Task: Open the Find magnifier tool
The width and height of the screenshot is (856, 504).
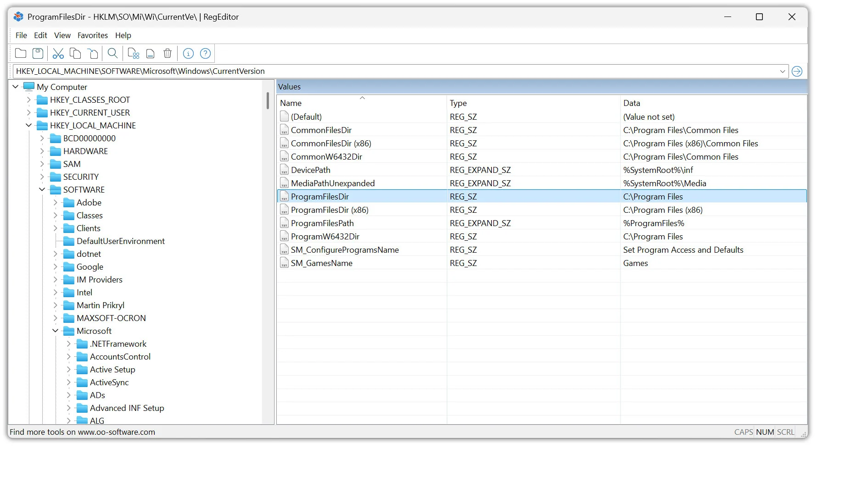Action: tap(112, 53)
